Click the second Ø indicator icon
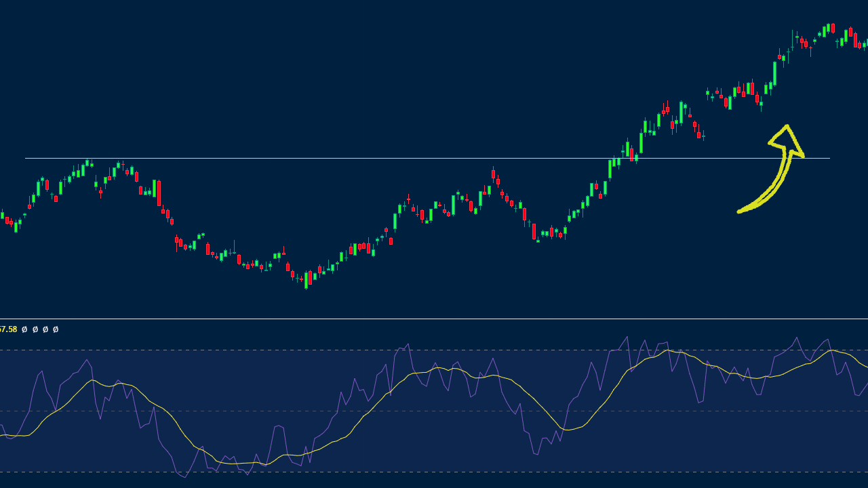The image size is (868, 488). tap(35, 330)
